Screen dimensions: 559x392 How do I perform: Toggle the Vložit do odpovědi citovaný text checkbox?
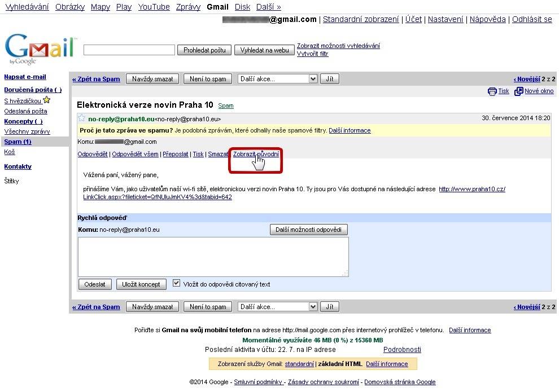[176, 283]
